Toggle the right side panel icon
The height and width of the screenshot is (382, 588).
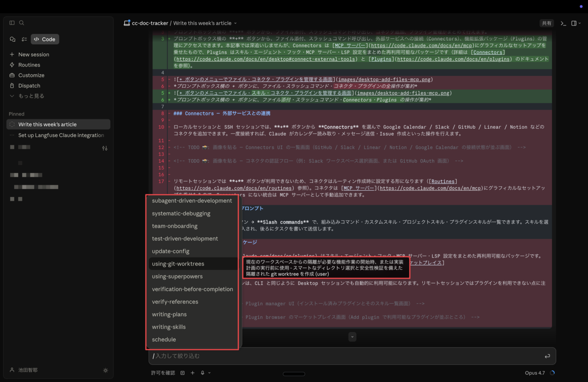point(574,23)
